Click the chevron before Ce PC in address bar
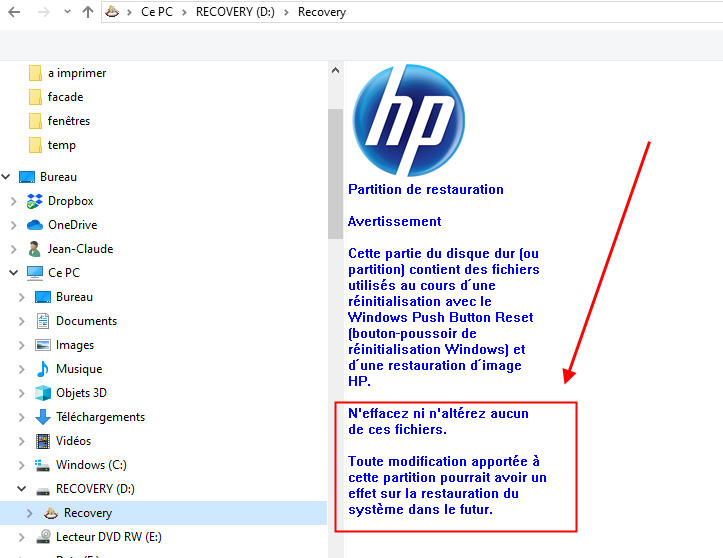This screenshot has width=723, height=558. [129, 12]
